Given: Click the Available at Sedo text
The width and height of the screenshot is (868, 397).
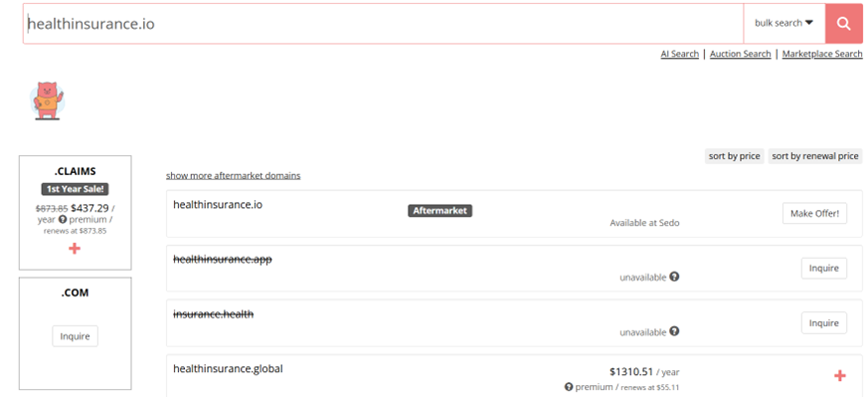Looking at the screenshot, I should 644,223.
